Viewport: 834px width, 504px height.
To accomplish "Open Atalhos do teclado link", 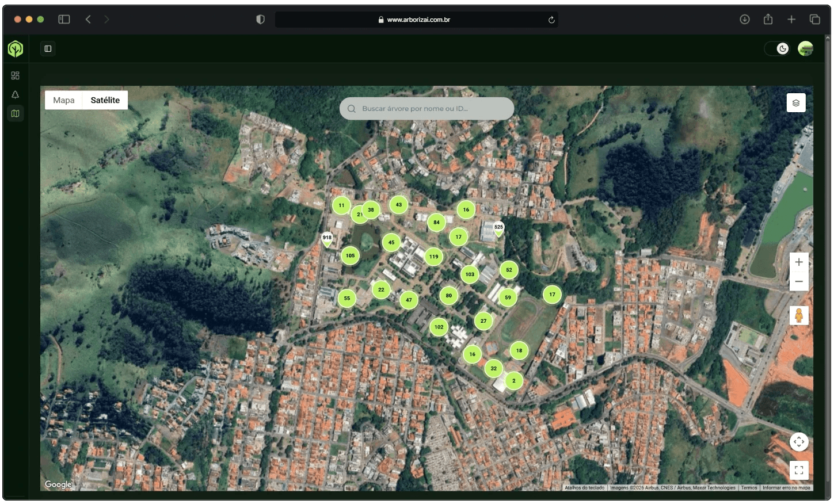I will tap(584, 488).
